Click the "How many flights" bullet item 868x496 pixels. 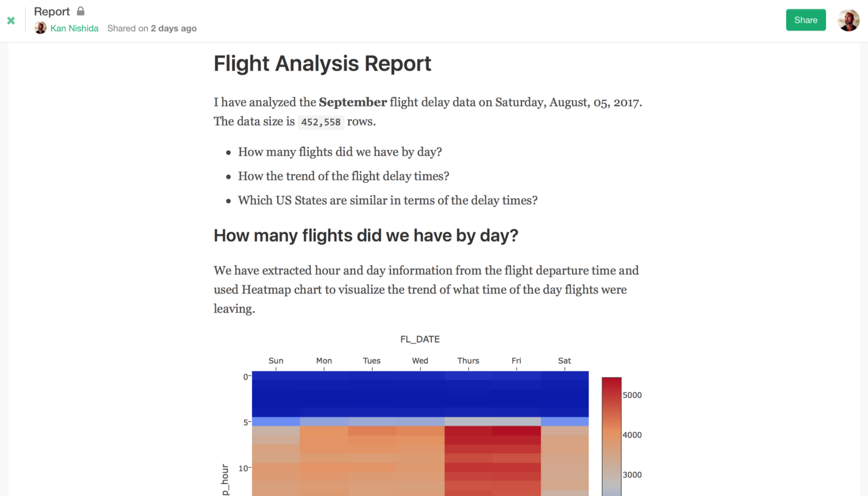click(340, 152)
